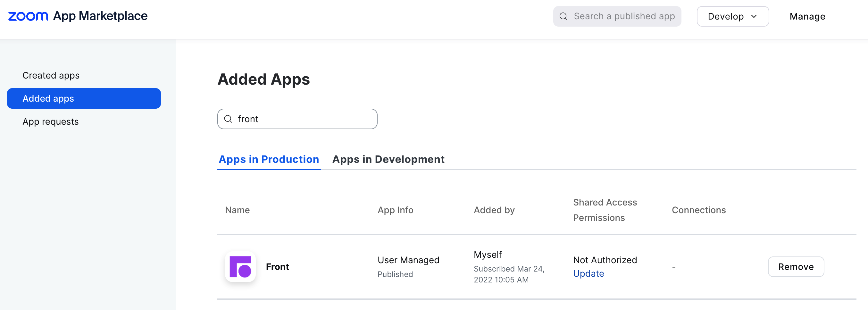Click Myself in the Added by column
This screenshot has width=868, height=310.
tap(488, 255)
